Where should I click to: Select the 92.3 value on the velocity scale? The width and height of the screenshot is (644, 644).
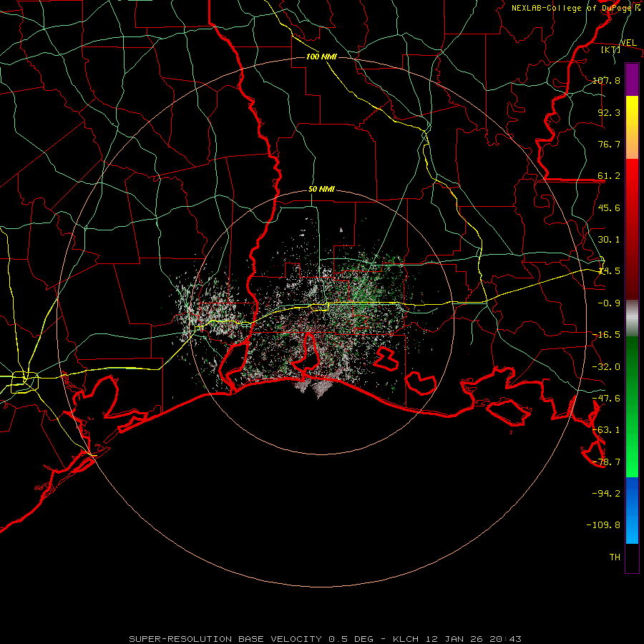pos(609,112)
